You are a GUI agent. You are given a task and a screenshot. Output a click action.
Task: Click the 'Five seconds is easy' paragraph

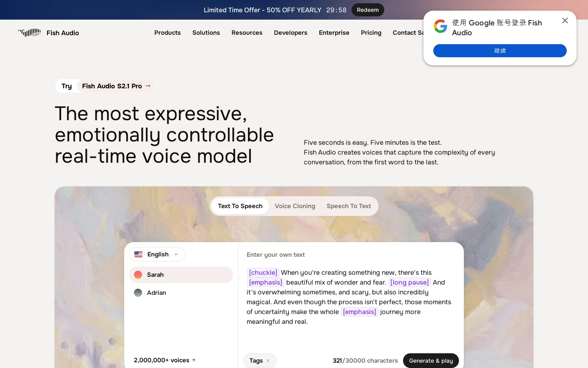(x=399, y=152)
